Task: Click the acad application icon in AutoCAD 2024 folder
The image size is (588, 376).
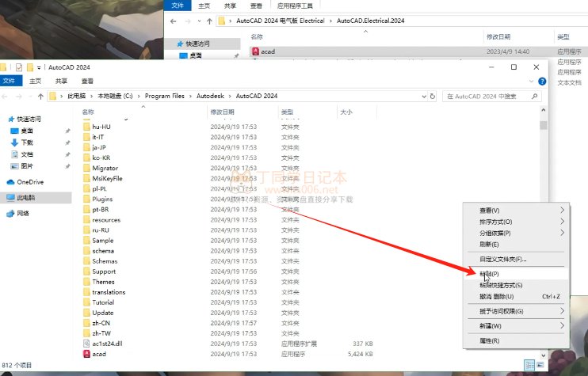Action: (x=87, y=354)
